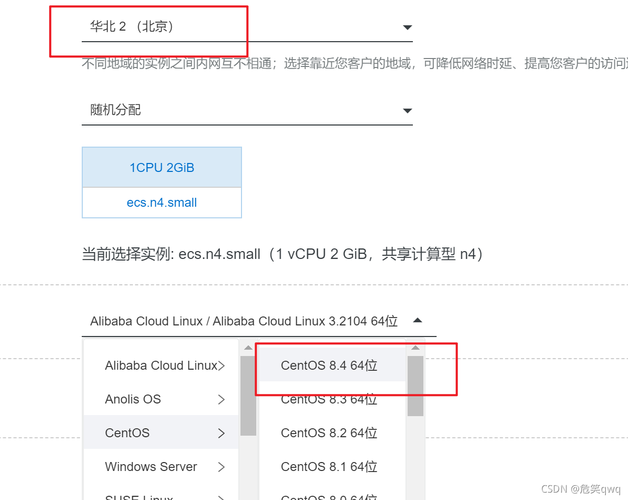Collapse the Alibaba Cloud Linux image dropdown
The width and height of the screenshot is (628, 500).
259,321
